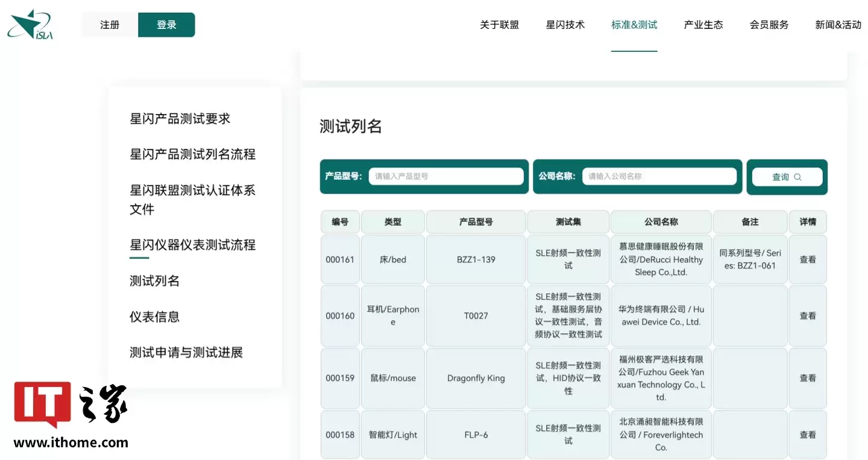Image resolution: width=868 pixels, height=460 pixels.
Task: Open the 产业生态 navigation menu
Action: tap(703, 25)
